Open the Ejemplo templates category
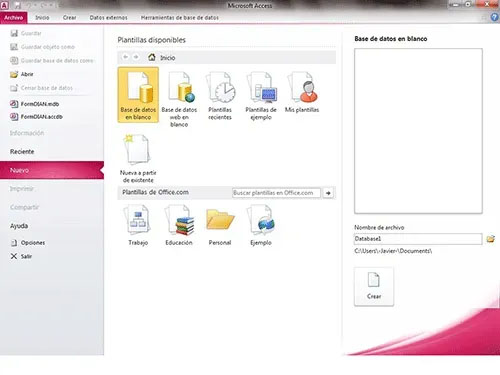Screen dimensions: 500x375 point(261,225)
